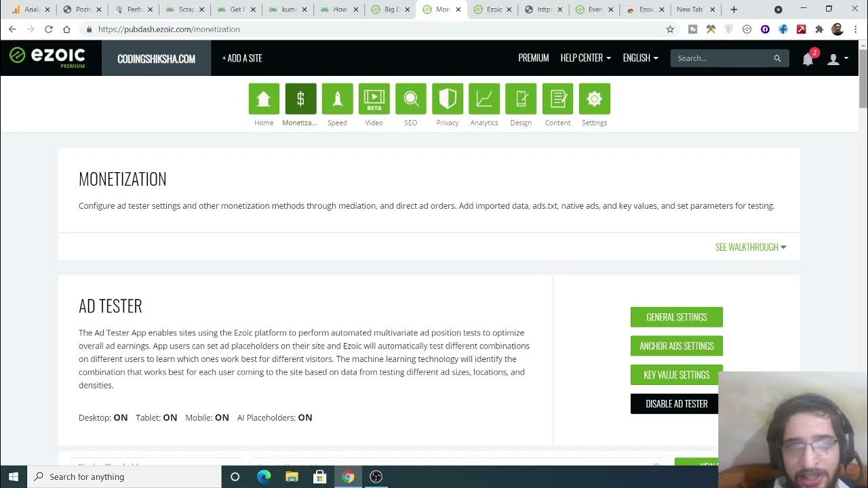868x488 pixels.
Task: Open General Settings for Ad Tester
Action: [x=676, y=317]
